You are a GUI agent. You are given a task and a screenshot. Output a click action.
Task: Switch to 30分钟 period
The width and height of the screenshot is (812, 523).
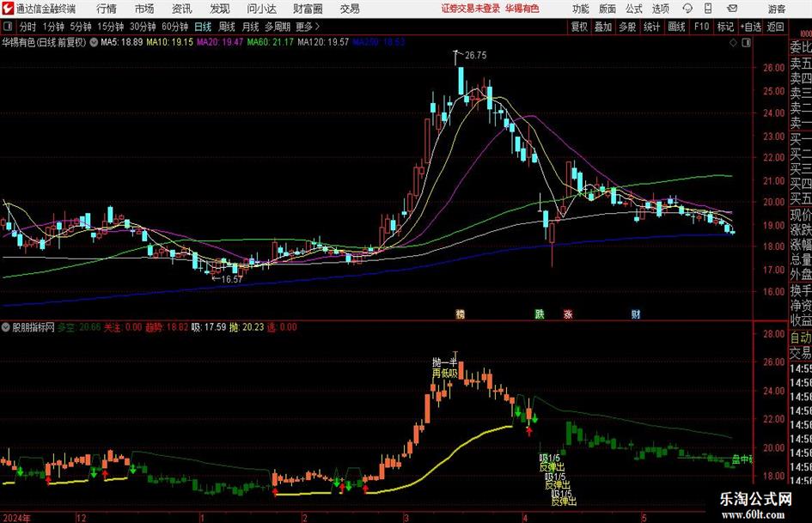pos(143,27)
